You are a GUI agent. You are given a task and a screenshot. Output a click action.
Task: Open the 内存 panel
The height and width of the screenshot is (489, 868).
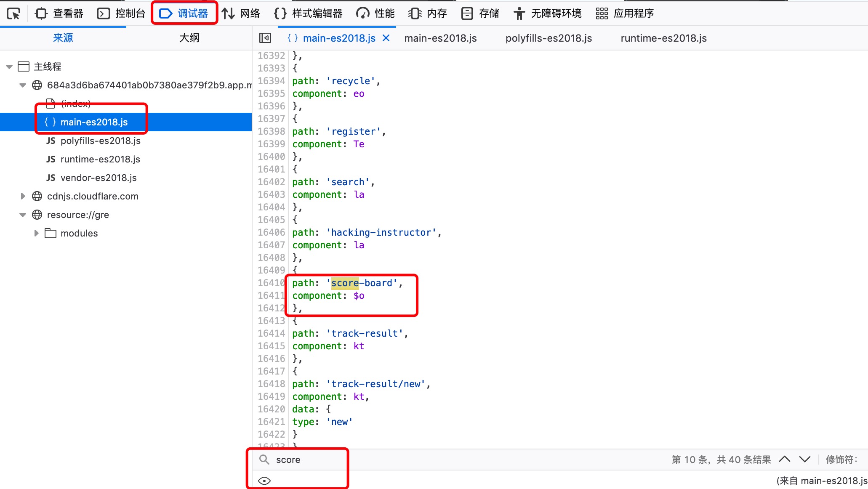427,13
